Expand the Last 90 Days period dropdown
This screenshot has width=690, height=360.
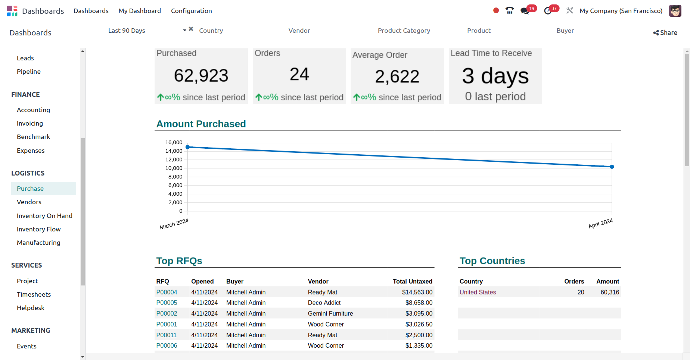point(184,30)
